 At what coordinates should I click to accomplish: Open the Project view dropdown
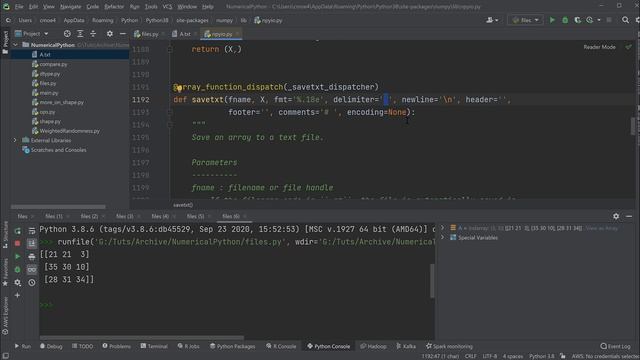tap(32, 34)
